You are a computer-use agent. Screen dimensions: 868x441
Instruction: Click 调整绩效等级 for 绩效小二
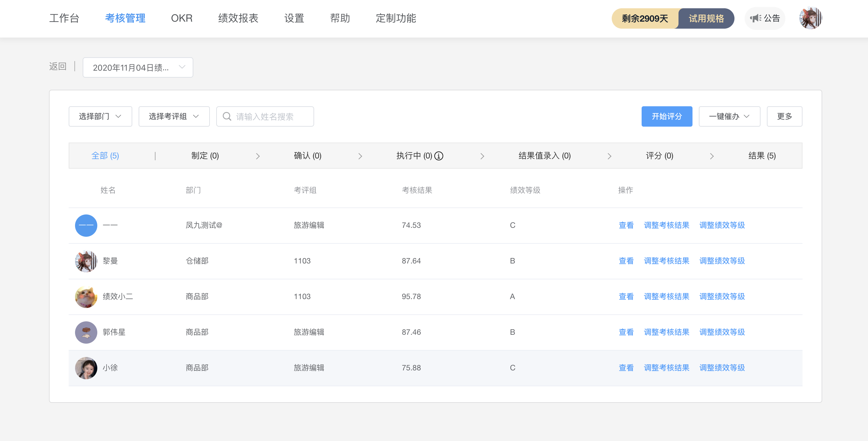pos(722,297)
